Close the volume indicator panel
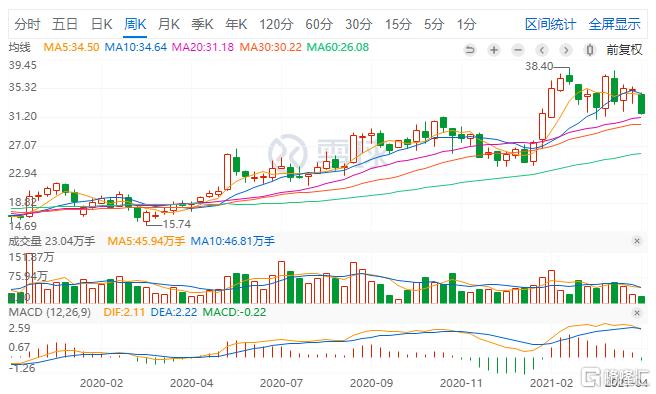The image size is (656, 394). pos(637,241)
